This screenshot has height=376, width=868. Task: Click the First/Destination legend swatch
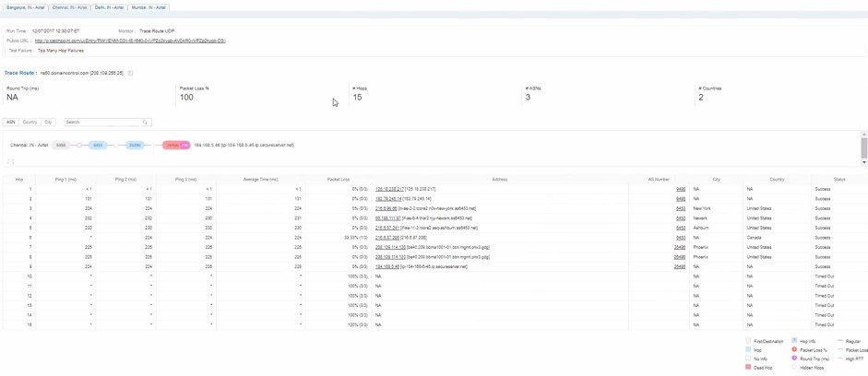[x=748, y=341]
